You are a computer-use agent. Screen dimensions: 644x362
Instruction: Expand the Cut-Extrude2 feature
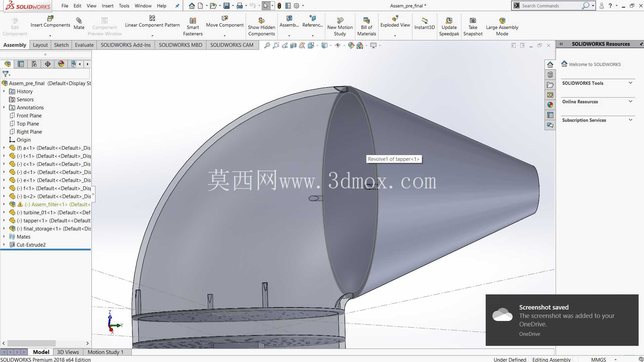4,245
